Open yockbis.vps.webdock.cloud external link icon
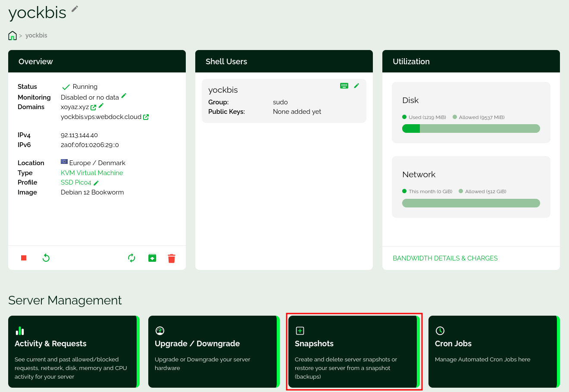Image resolution: width=569 pixels, height=392 pixels. click(x=146, y=117)
